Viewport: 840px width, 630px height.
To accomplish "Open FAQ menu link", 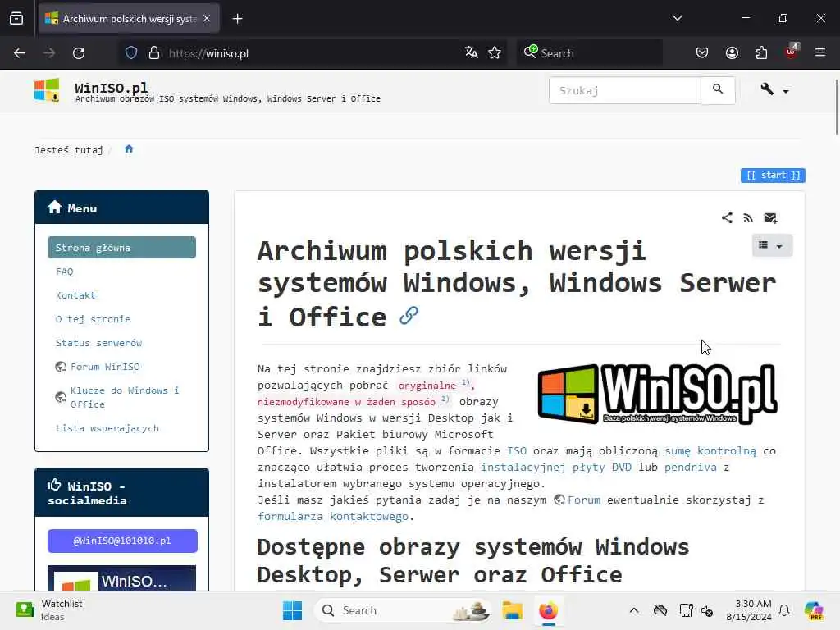I will click(65, 272).
